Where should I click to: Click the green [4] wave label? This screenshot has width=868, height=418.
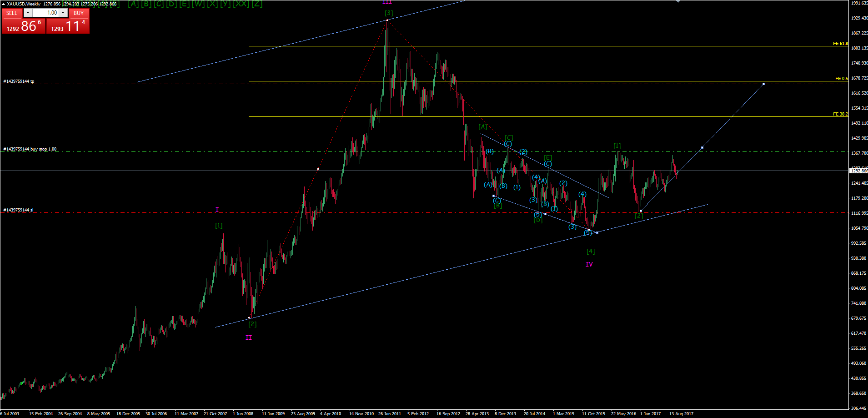(x=591, y=251)
